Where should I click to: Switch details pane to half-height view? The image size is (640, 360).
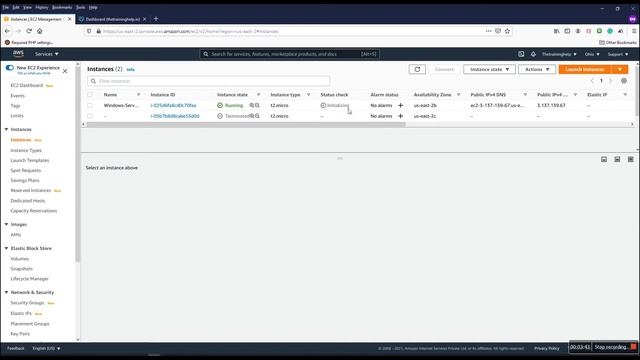tap(617, 159)
